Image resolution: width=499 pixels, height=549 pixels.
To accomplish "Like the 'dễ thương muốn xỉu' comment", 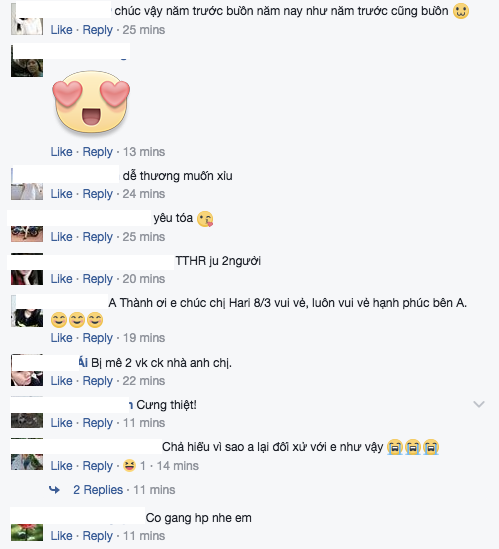I will click(61, 194).
